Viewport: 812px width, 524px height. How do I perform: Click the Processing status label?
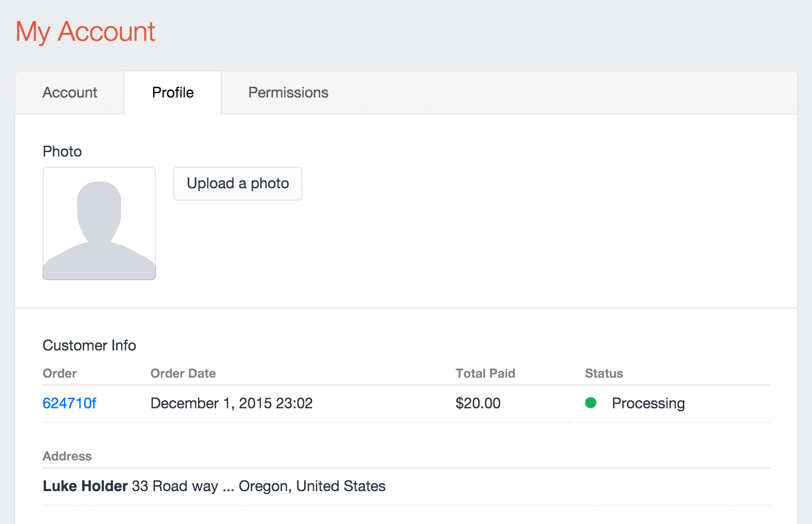(x=648, y=403)
